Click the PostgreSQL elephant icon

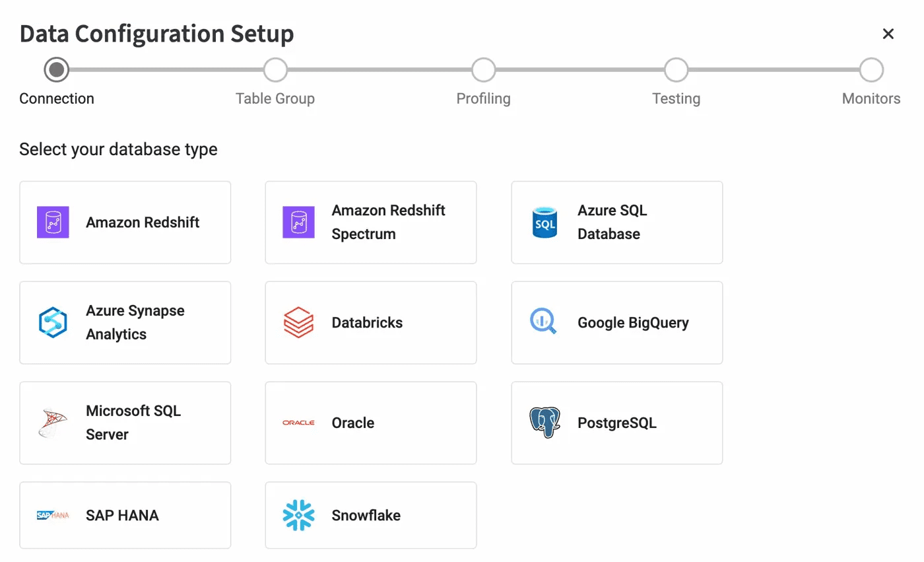[544, 423]
